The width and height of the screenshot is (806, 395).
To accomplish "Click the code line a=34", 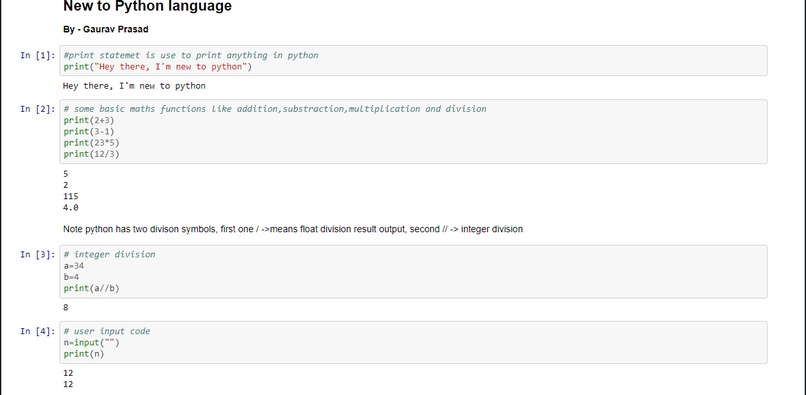I will click(x=74, y=266).
